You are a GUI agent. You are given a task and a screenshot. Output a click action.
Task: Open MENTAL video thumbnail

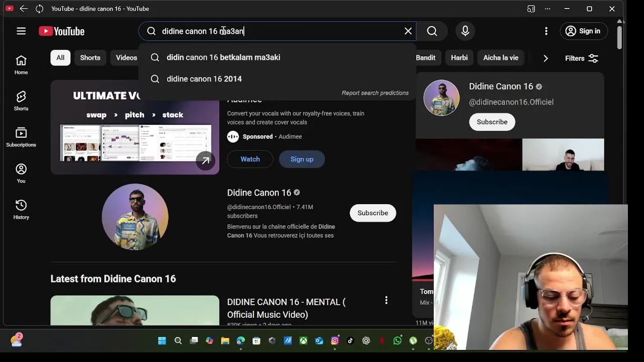tap(135, 311)
